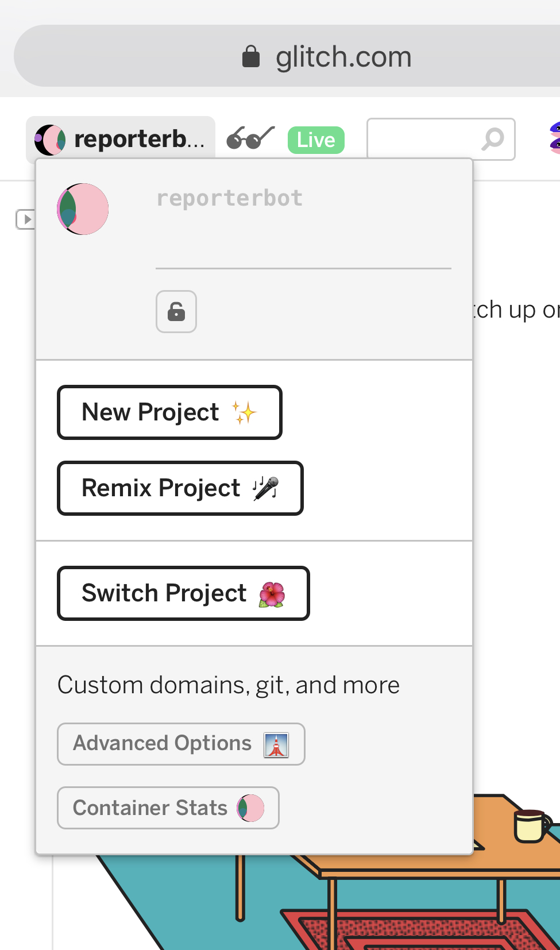
Task: Click the magnifying glass search icon
Action: pos(492,139)
